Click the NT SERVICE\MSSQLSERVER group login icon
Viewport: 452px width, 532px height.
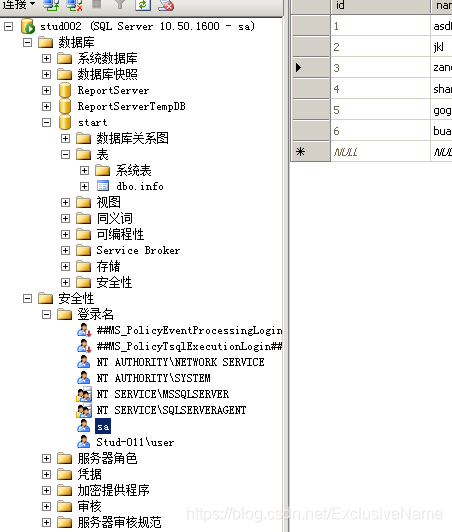point(84,394)
